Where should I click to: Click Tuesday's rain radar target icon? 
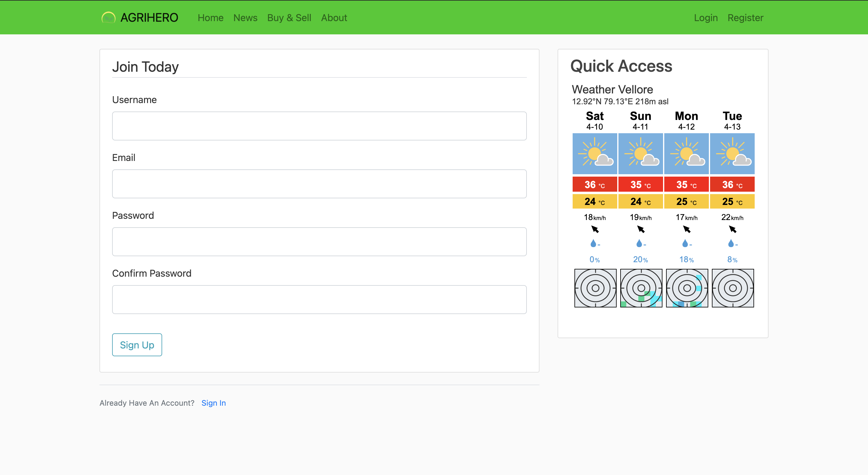point(733,288)
